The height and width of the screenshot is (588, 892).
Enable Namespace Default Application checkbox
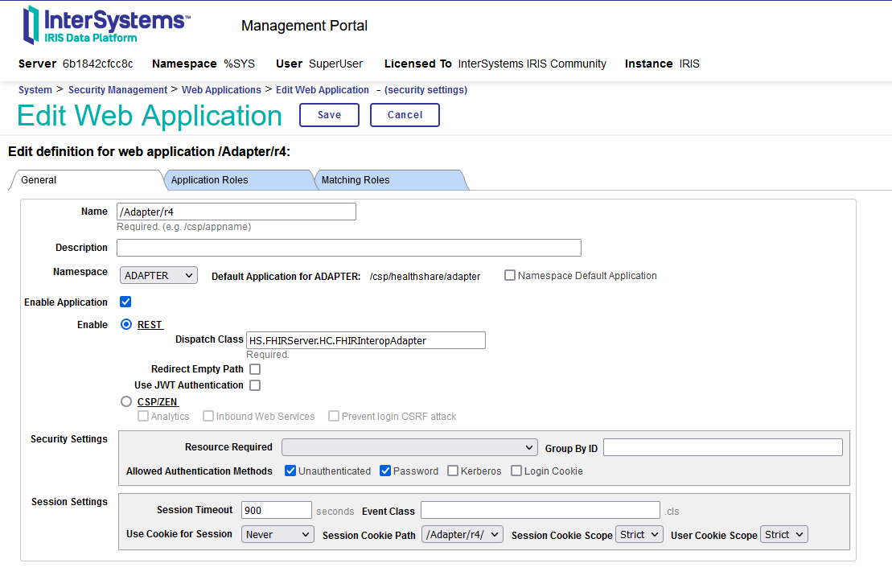coord(510,276)
